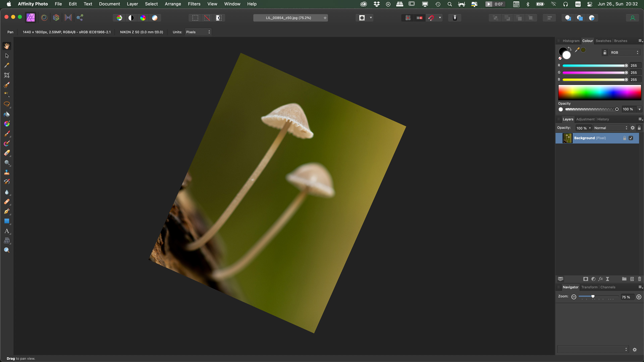The height and width of the screenshot is (362, 644).
Task: Switch to Liquify persona icon
Action: [x=44, y=18]
